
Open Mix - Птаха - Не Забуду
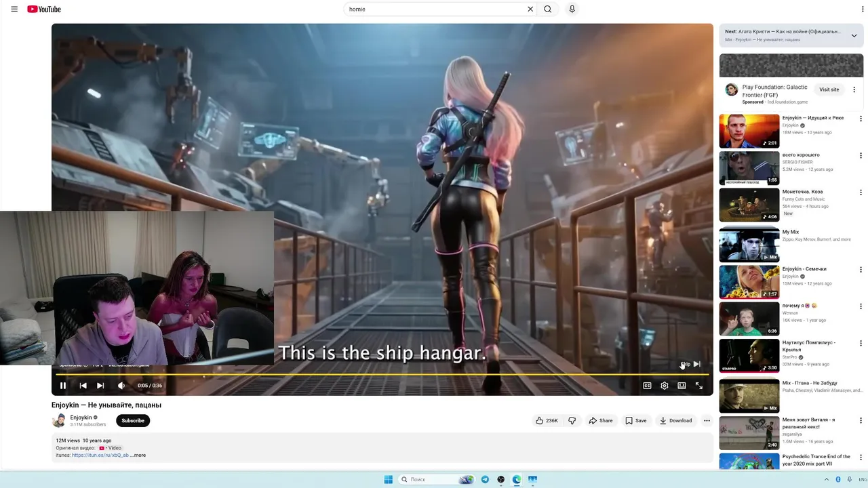[x=749, y=396]
